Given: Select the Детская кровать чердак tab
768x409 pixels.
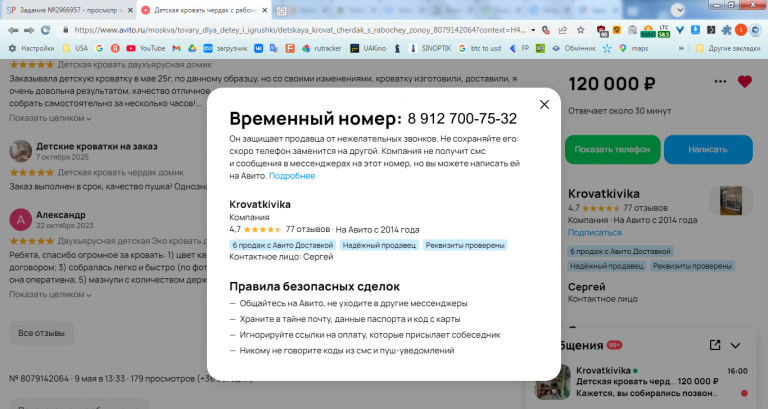Looking at the screenshot, I should [x=206, y=10].
